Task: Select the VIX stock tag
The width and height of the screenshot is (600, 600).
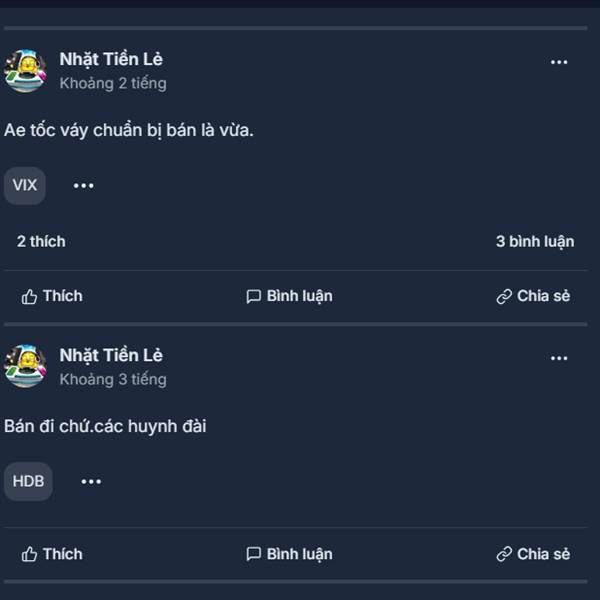Action: tap(25, 186)
